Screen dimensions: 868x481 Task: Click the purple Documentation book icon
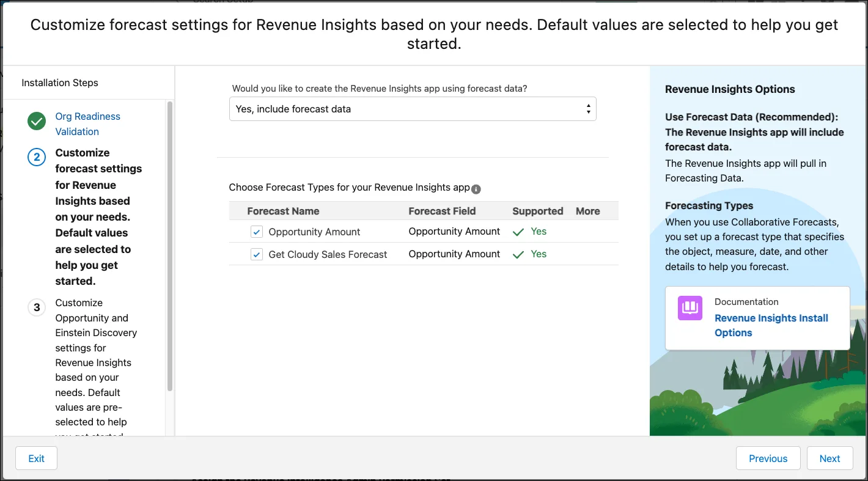pos(690,308)
